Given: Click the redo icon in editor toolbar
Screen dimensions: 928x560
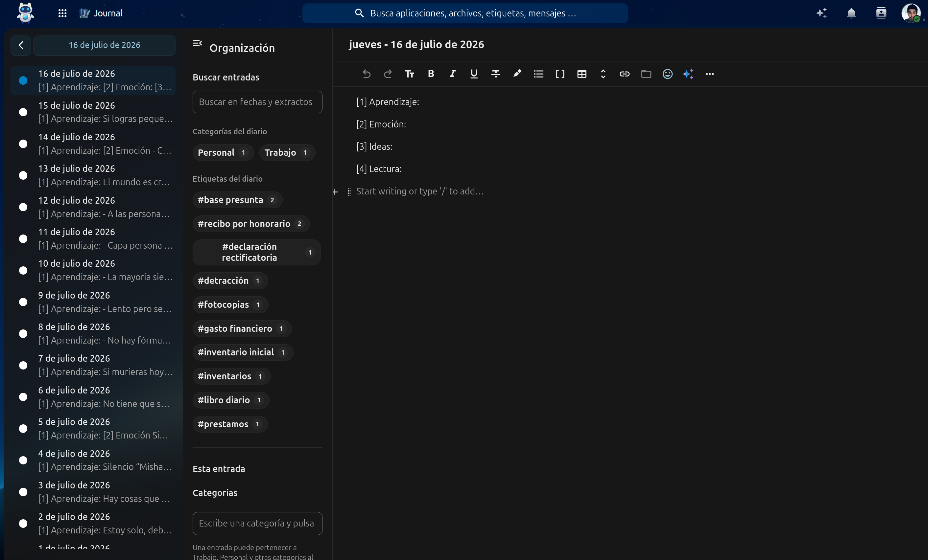Looking at the screenshot, I should (x=388, y=74).
